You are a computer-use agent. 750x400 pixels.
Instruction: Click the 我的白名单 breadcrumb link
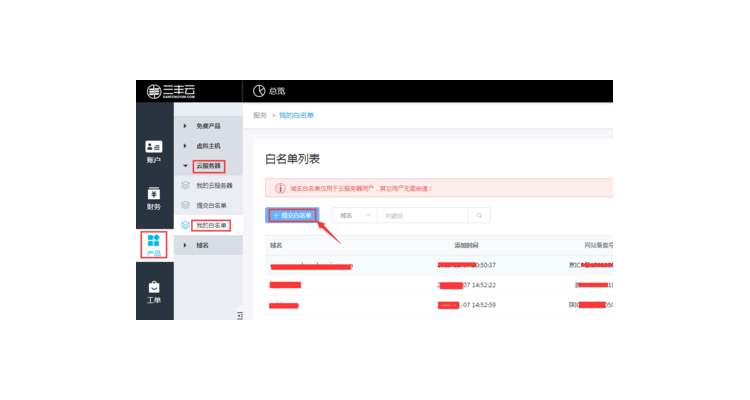pos(296,115)
